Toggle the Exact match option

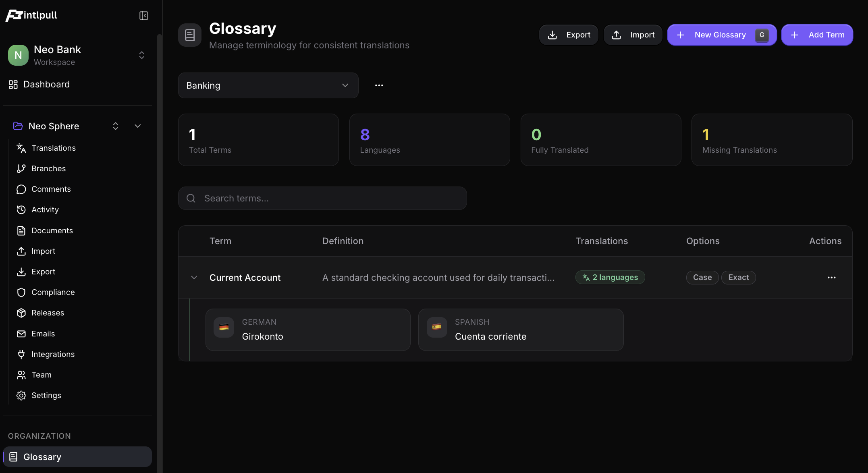point(738,277)
